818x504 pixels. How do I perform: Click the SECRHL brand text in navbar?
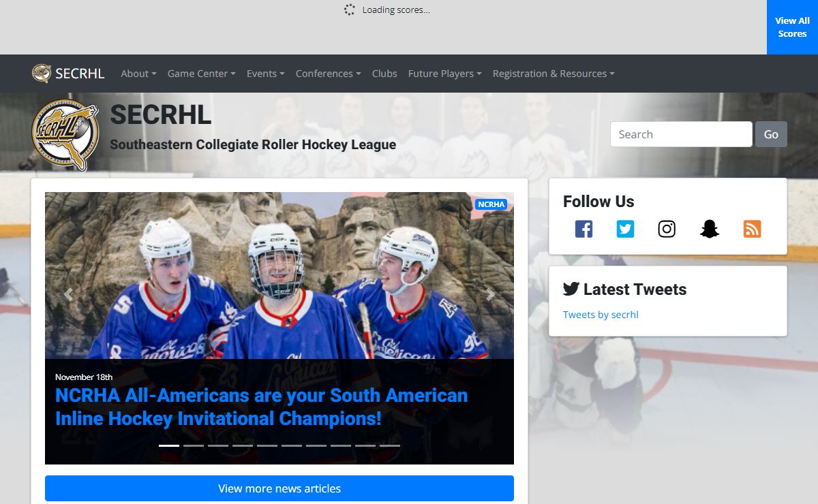80,74
